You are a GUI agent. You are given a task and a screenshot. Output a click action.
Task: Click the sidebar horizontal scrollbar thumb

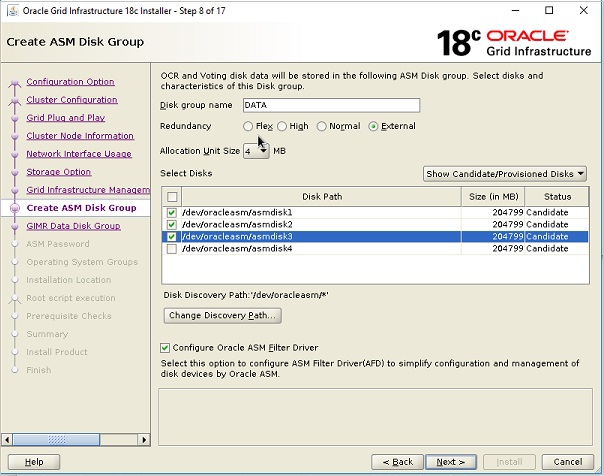(x=56, y=439)
